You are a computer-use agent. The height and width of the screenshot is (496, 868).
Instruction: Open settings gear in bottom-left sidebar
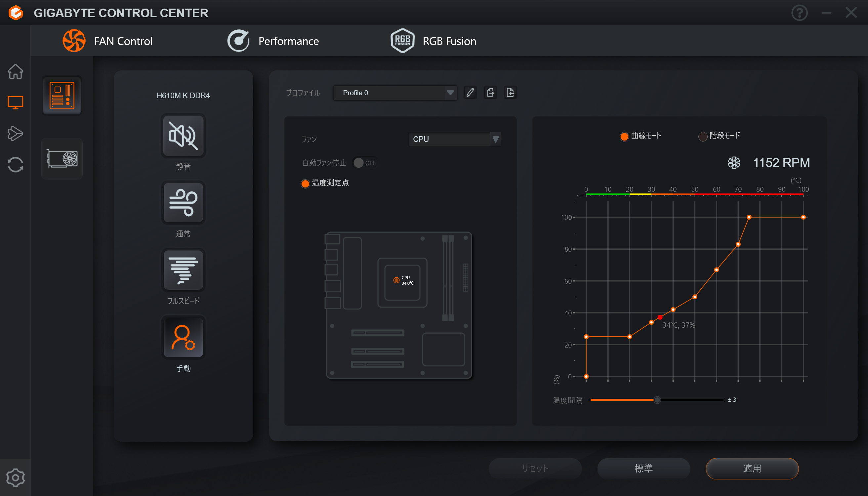tap(15, 477)
